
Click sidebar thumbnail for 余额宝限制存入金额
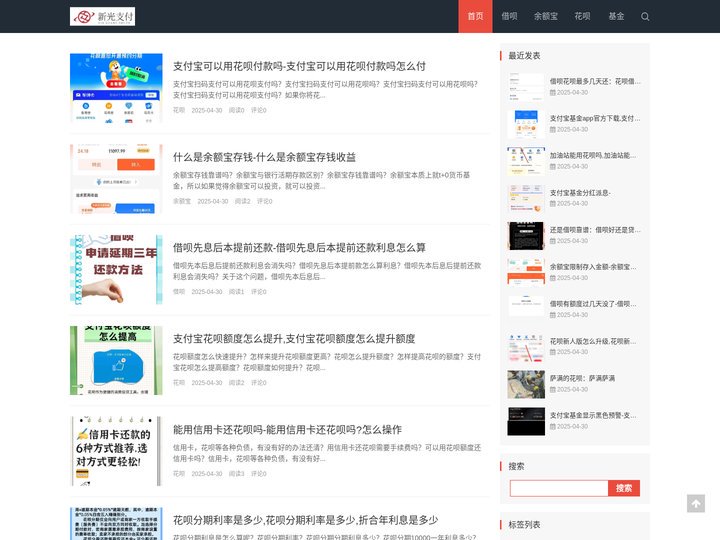526,272
